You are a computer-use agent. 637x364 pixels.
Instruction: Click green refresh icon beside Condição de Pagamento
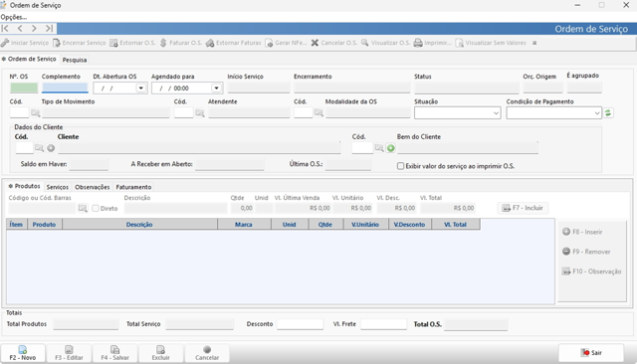(x=608, y=112)
